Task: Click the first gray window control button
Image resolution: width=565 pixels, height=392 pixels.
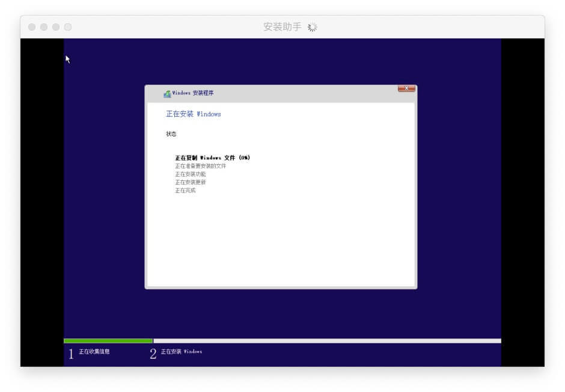Action: [32, 27]
